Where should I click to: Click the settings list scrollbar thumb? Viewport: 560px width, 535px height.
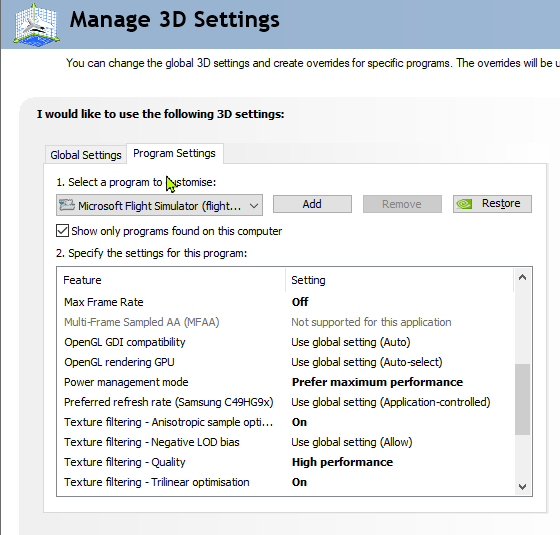pos(522,399)
